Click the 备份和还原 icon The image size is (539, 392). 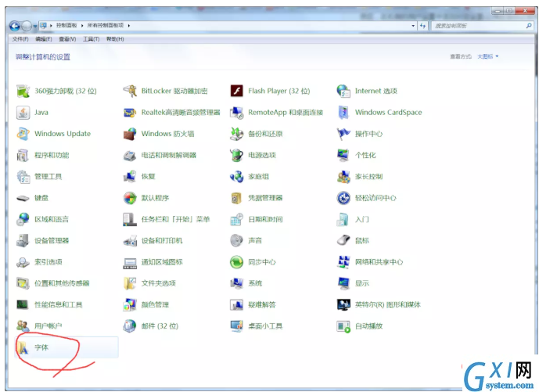(x=236, y=134)
